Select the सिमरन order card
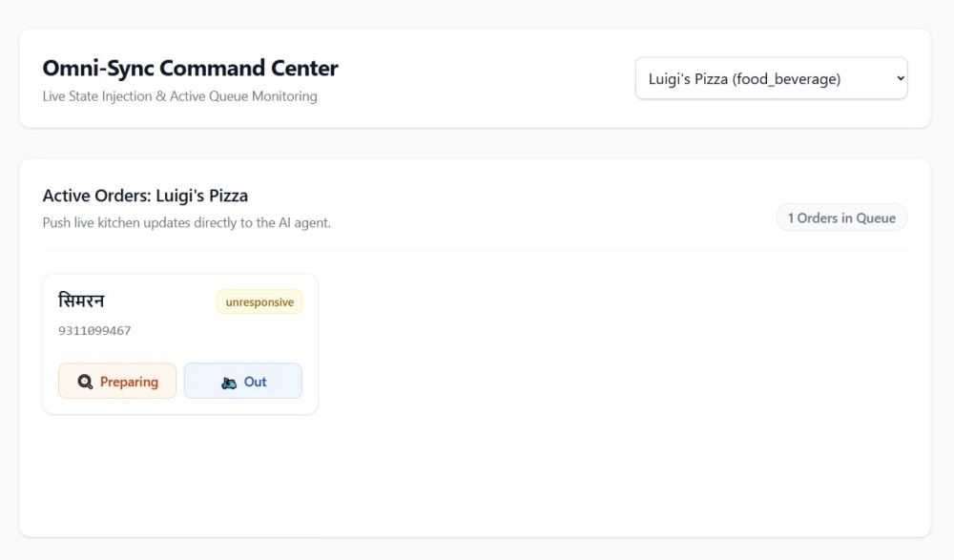 (x=180, y=344)
